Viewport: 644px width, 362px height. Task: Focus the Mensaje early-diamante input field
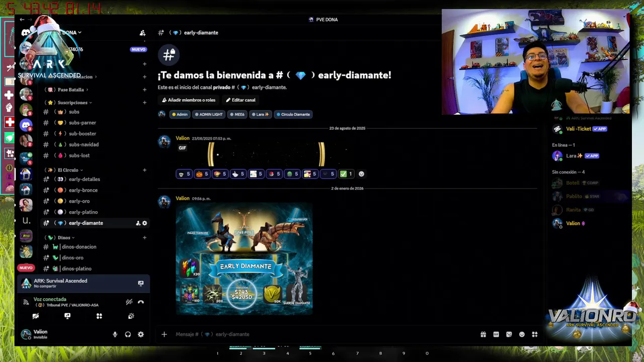(322, 334)
